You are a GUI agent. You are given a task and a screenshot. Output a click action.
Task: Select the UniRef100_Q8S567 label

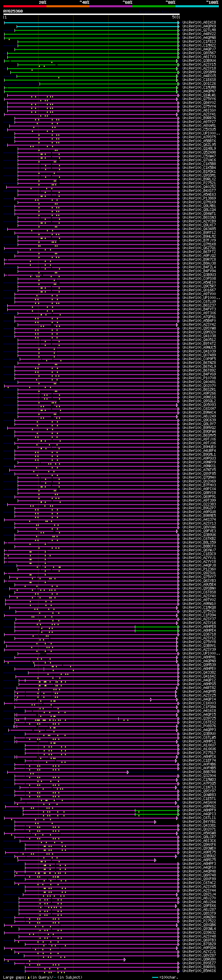[199, 53]
